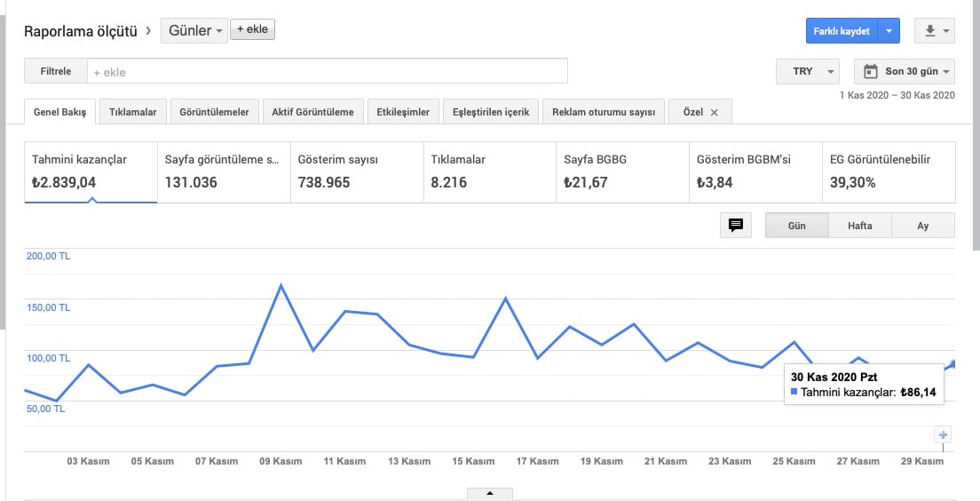Select the Ay chart granularity
The height and width of the screenshot is (501, 980).
click(x=923, y=225)
